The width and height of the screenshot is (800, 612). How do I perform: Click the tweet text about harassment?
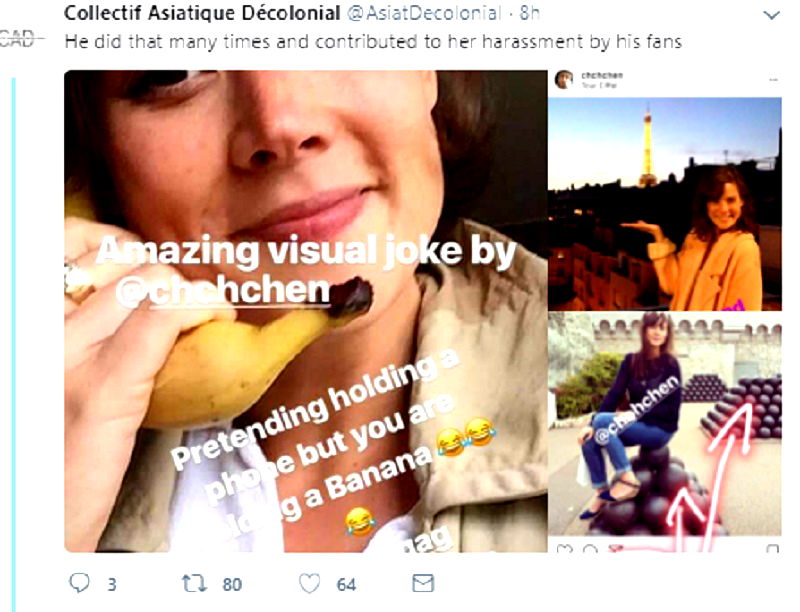[373, 42]
